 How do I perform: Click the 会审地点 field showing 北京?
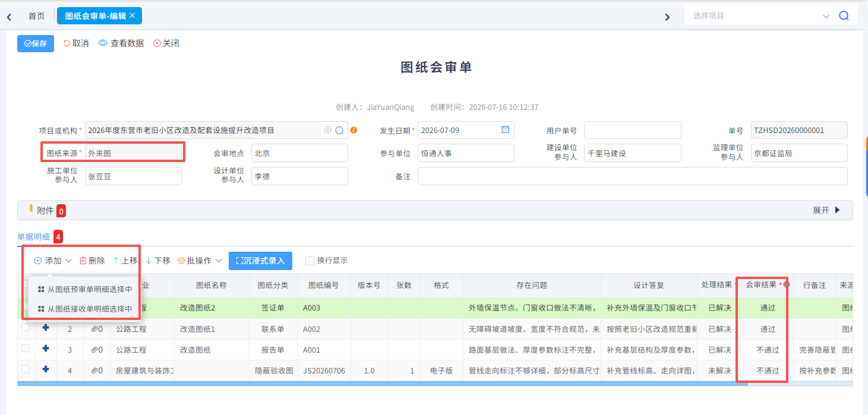(299, 153)
